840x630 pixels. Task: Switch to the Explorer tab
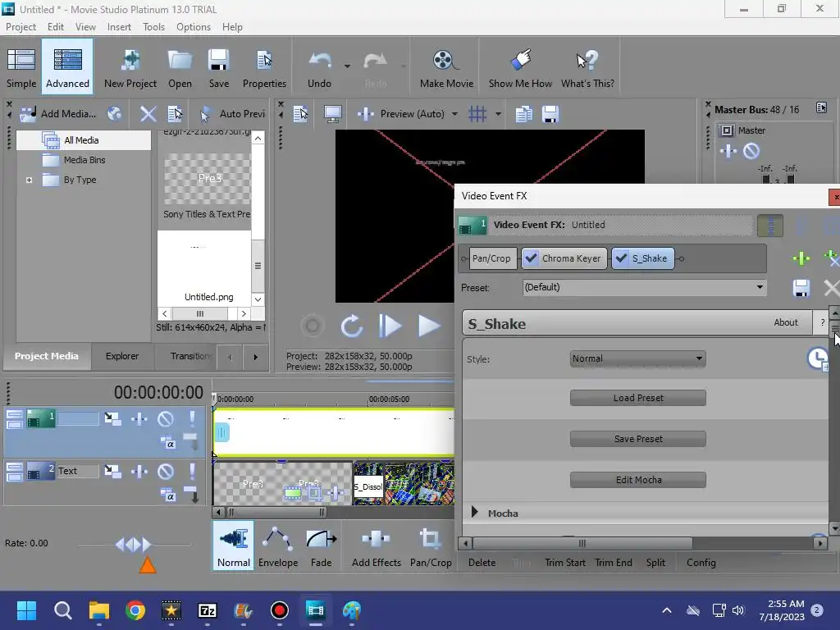pos(122,356)
